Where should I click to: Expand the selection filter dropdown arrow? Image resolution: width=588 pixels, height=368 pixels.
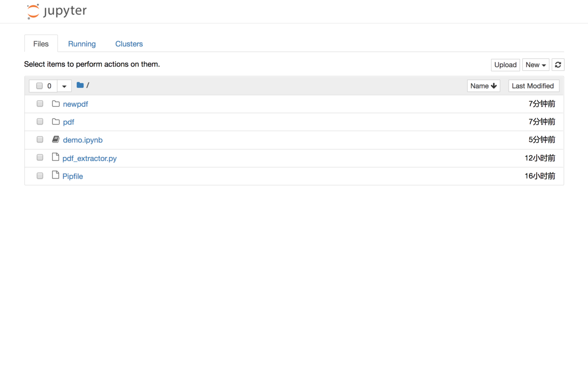tap(64, 86)
